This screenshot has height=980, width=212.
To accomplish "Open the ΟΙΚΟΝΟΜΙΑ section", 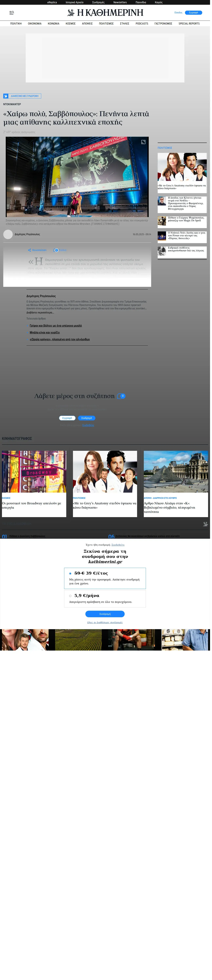I will [x=35, y=24].
